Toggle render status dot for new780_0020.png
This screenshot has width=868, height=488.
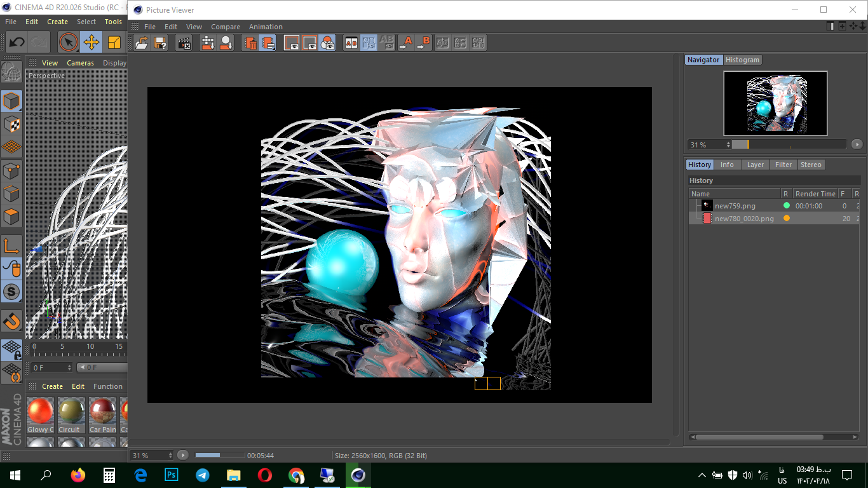click(x=786, y=218)
